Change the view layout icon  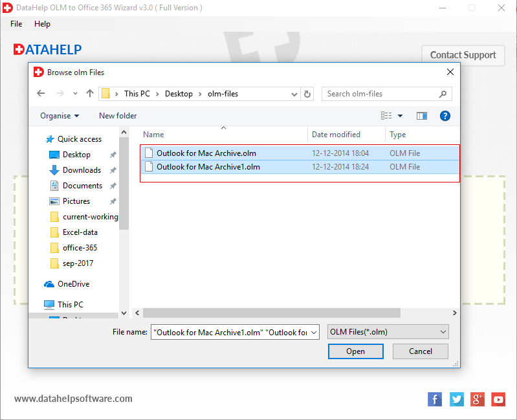click(386, 116)
